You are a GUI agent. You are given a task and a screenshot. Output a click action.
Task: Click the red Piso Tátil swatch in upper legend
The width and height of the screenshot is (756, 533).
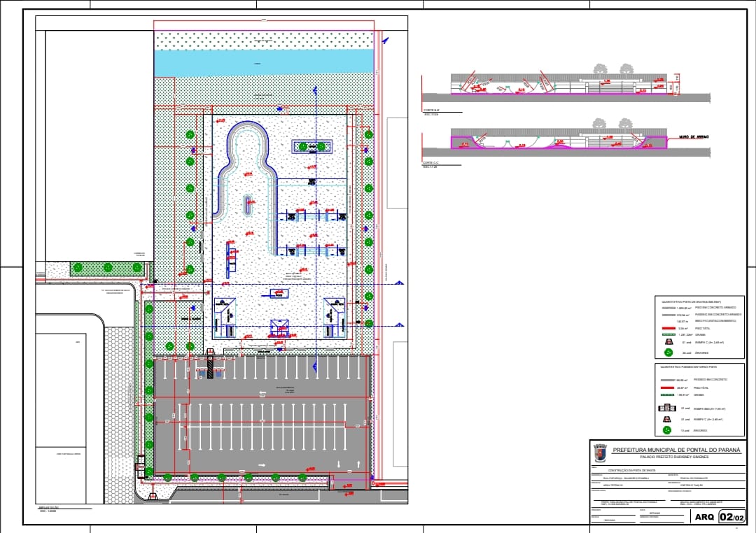(668, 327)
